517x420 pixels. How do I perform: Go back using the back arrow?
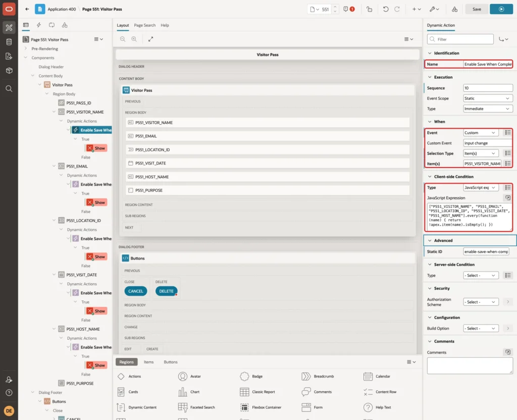click(27, 9)
